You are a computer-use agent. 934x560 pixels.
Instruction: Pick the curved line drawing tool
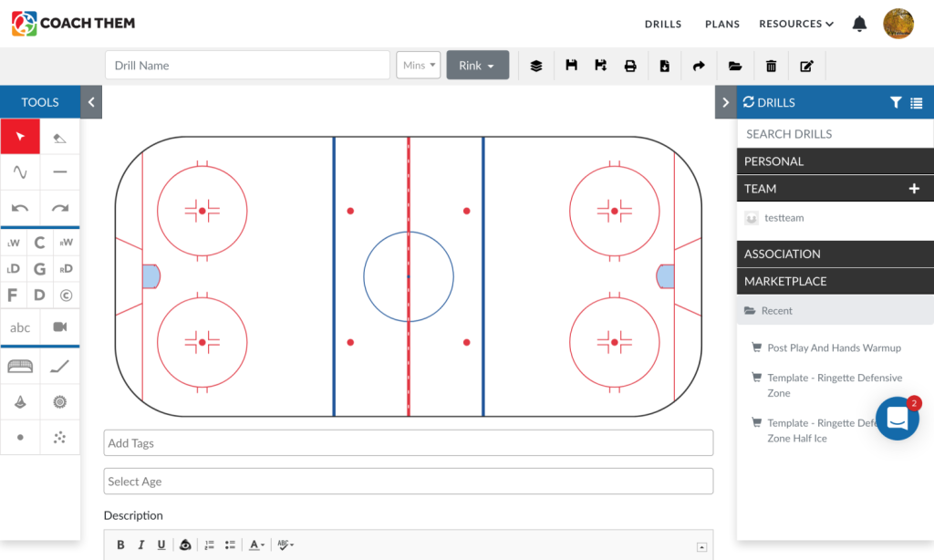click(x=20, y=171)
